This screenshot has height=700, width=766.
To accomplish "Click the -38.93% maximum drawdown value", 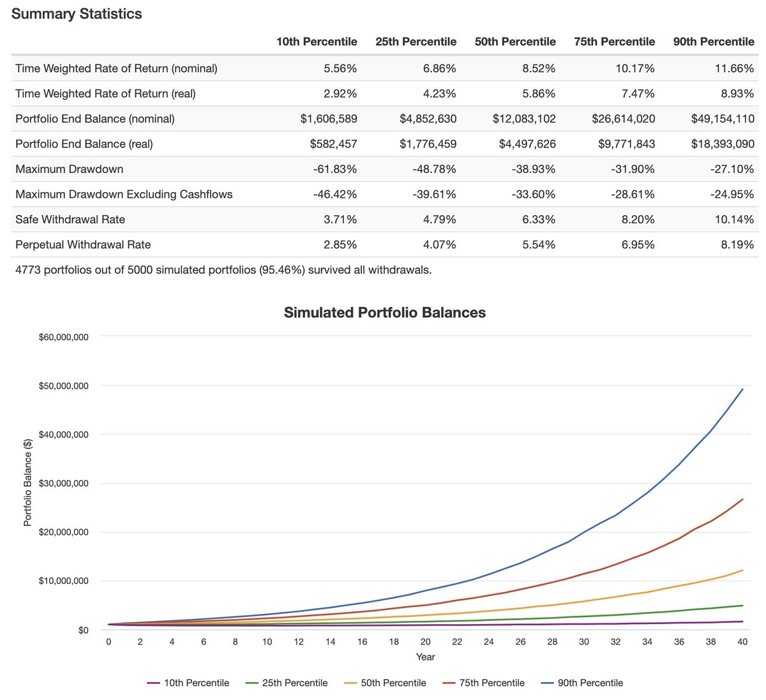I will coord(534,169).
